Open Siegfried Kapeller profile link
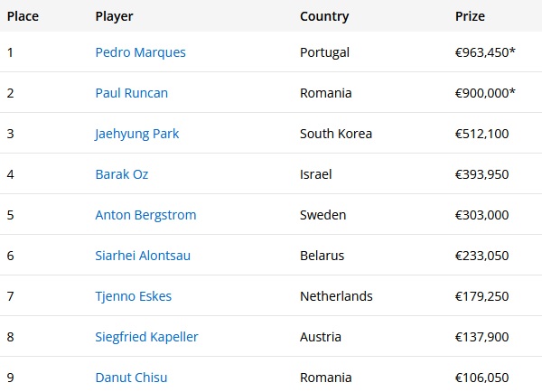Screen dimensions: 542x392 (x=146, y=338)
